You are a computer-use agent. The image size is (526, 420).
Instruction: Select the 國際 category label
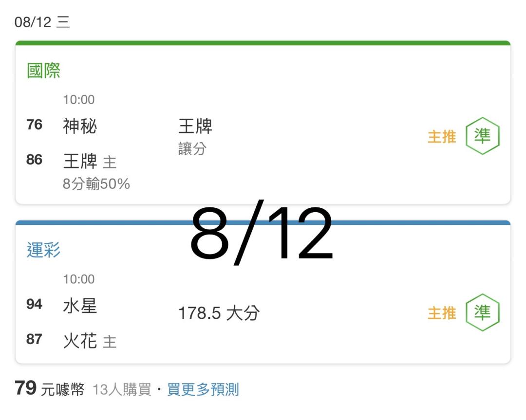pyautogui.click(x=44, y=71)
